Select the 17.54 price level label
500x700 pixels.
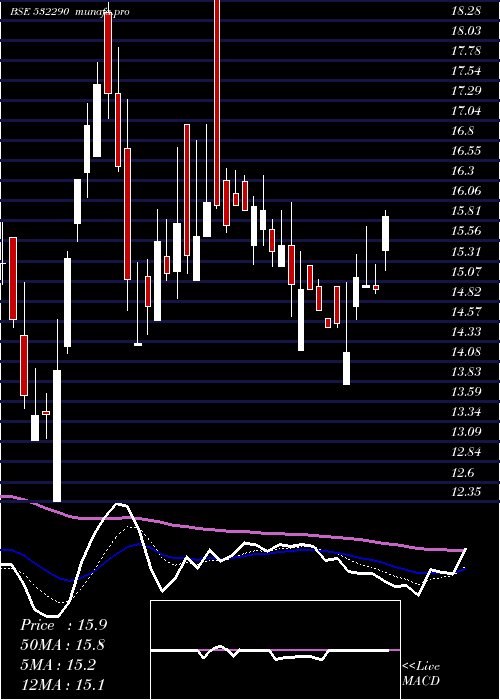466,71
